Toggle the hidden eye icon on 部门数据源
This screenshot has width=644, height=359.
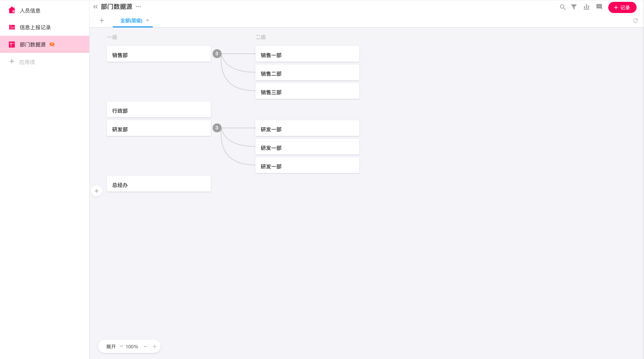(x=52, y=45)
